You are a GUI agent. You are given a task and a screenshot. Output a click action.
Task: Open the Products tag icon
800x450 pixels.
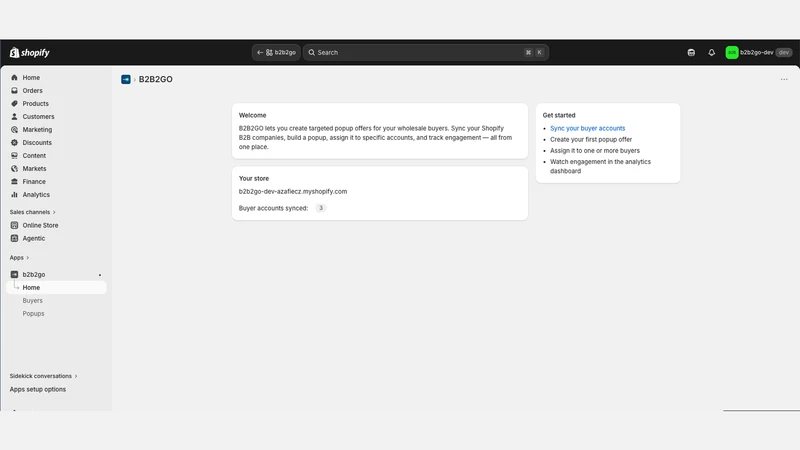14,104
